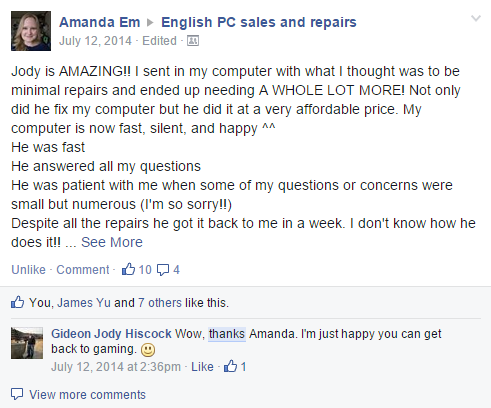Open Amanda Em's profile picture
This screenshot has width=491, height=408.
coord(31,31)
